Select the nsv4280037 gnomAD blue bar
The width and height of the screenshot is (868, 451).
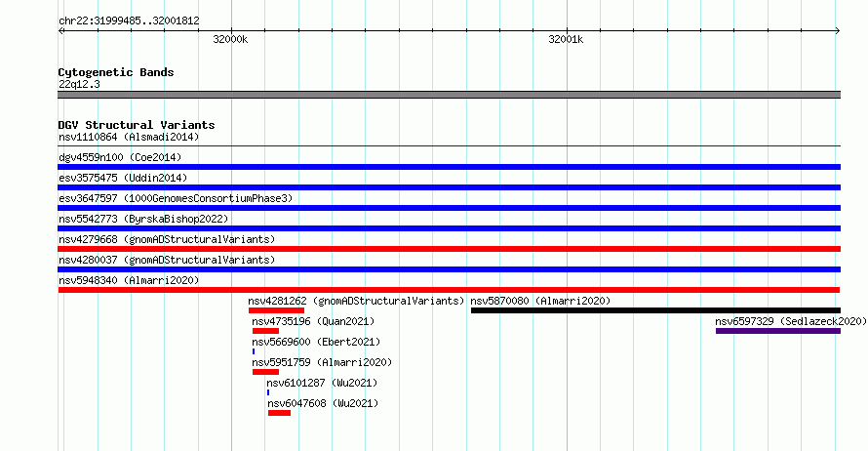pyautogui.click(x=449, y=269)
